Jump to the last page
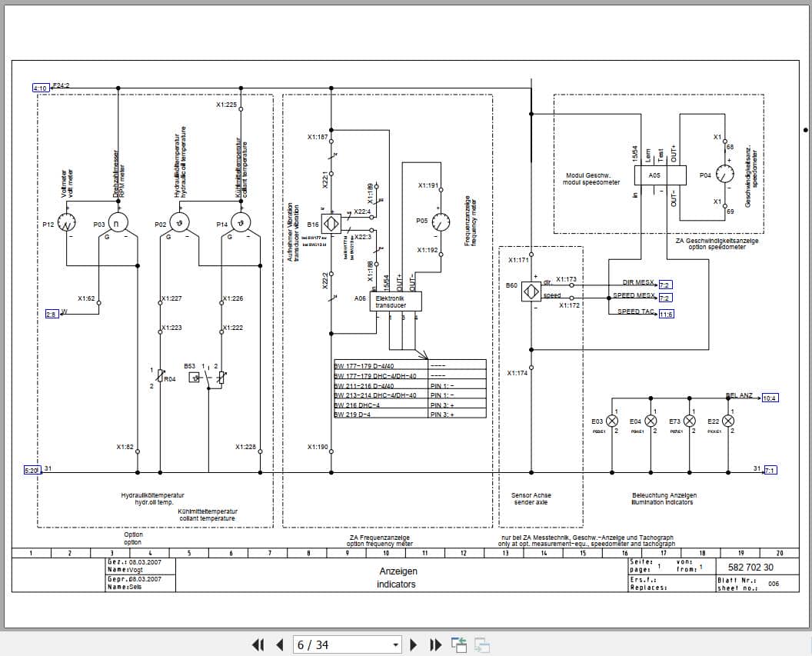 pos(436,644)
